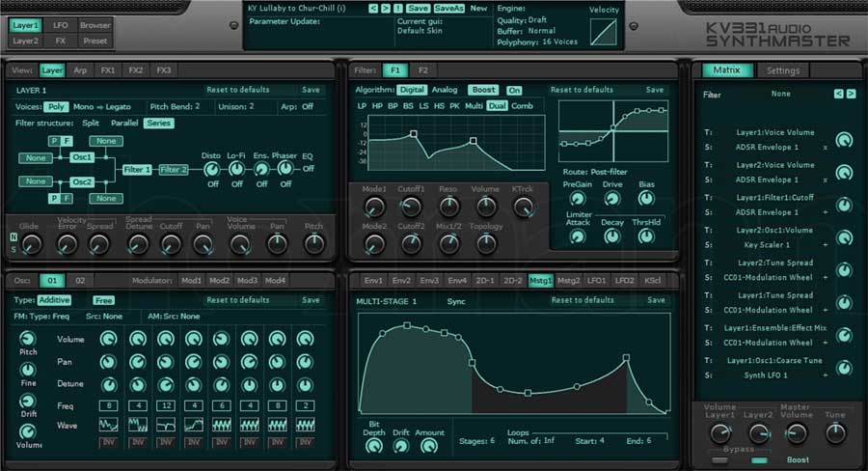Image resolution: width=868 pixels, height=471 pixels.
Task: Click the next arrow in Matrix panel
Action: click(851, 94)
